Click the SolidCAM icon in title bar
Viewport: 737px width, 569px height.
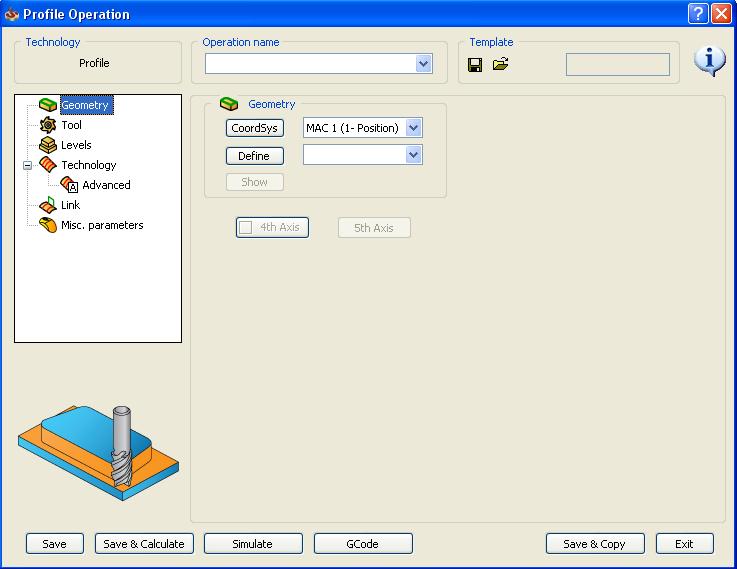(11, 15)
